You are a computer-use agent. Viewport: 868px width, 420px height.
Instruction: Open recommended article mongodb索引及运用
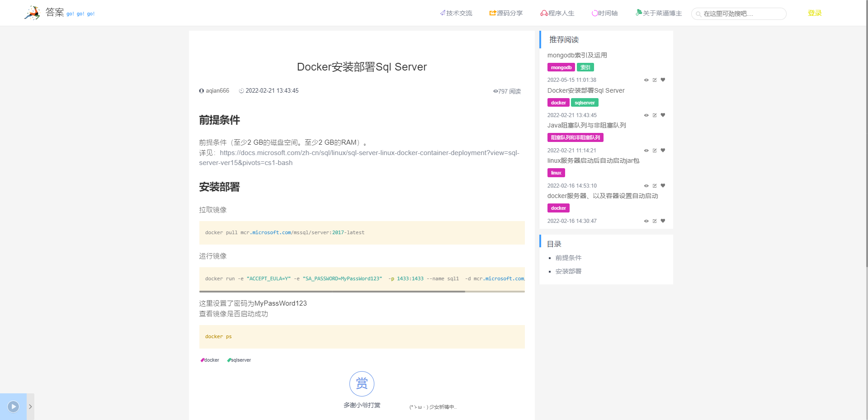(x=577, y=55)
